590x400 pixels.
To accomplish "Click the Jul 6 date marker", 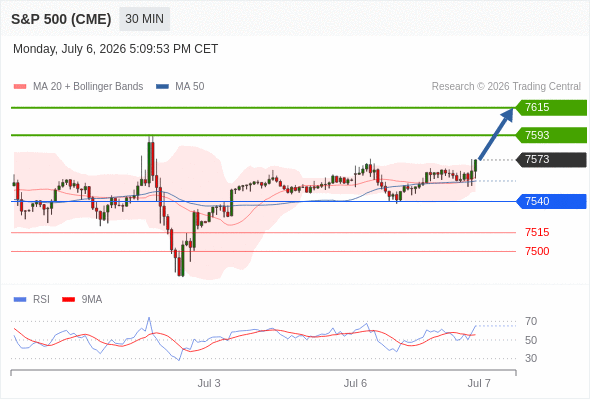I will coord(355,383).
